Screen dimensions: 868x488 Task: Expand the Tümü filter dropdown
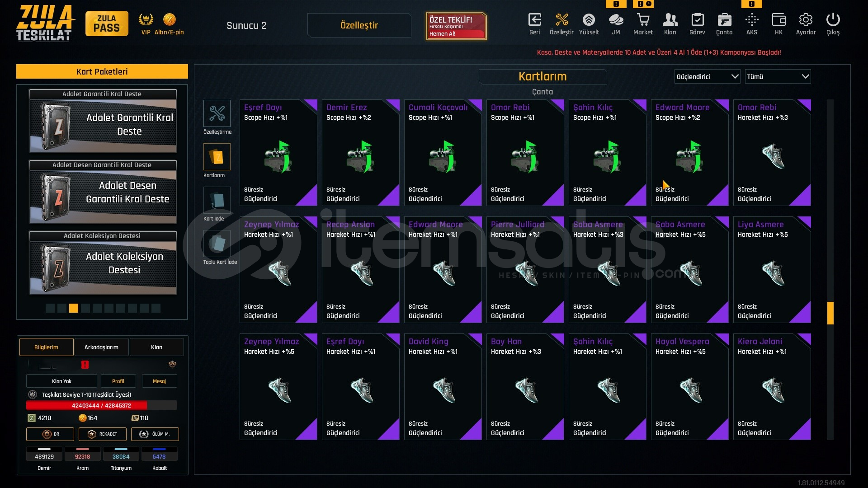[778, 77]
